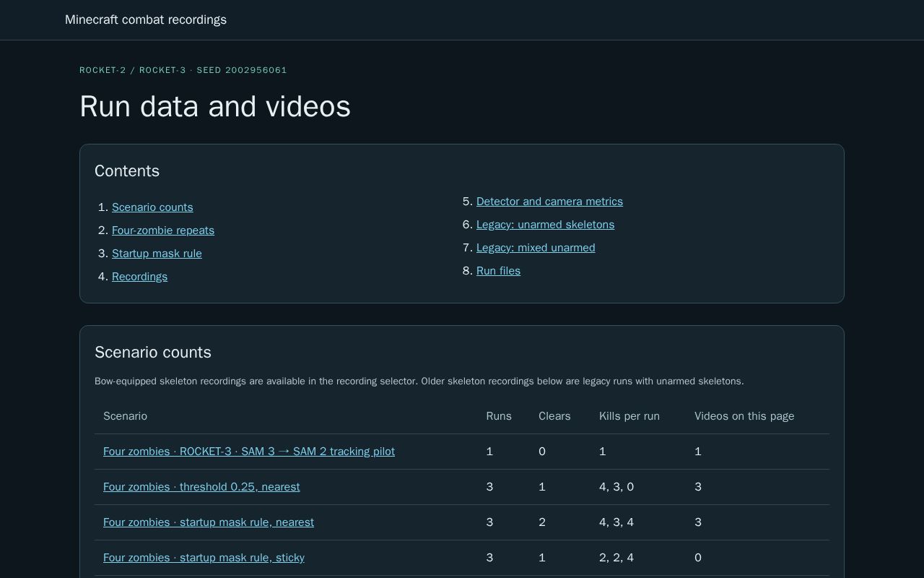Open the ROCKET-3 SAM tracking pilot scenario
924x578 pixels.
[x=249, y=452]
